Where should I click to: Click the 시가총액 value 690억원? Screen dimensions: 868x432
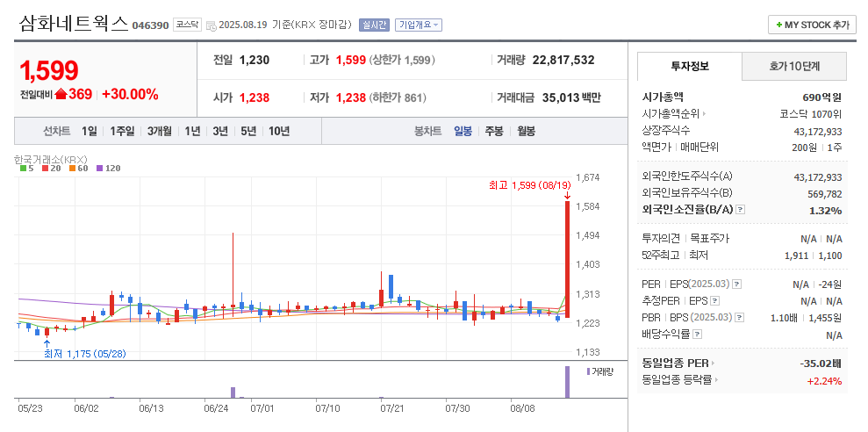[822, 97]
